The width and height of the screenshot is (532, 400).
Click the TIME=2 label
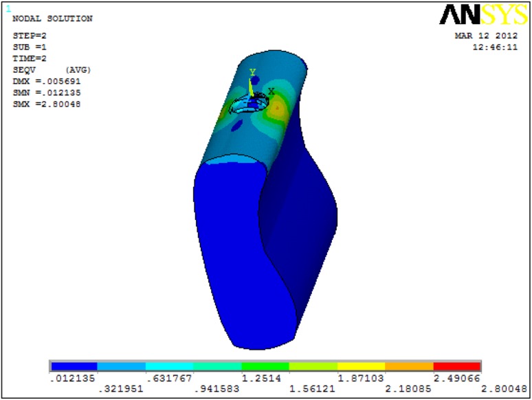click(x=30, y=58)
